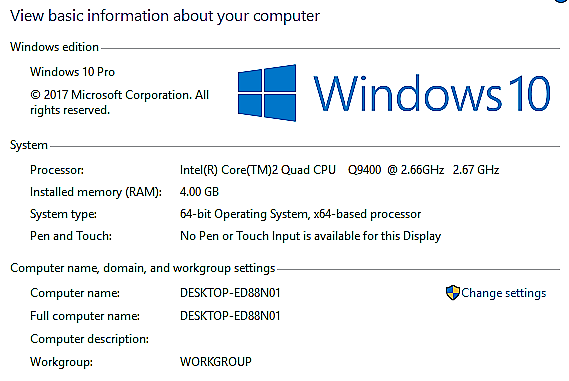Click the 'Installed memory (RAM):' label
The image size is (569, 381).
[x=96, y=192]
